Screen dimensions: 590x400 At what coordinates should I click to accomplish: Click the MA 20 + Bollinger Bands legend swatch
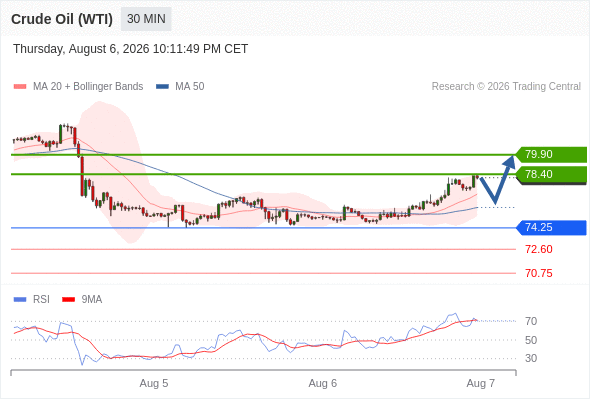pos(20,87)
